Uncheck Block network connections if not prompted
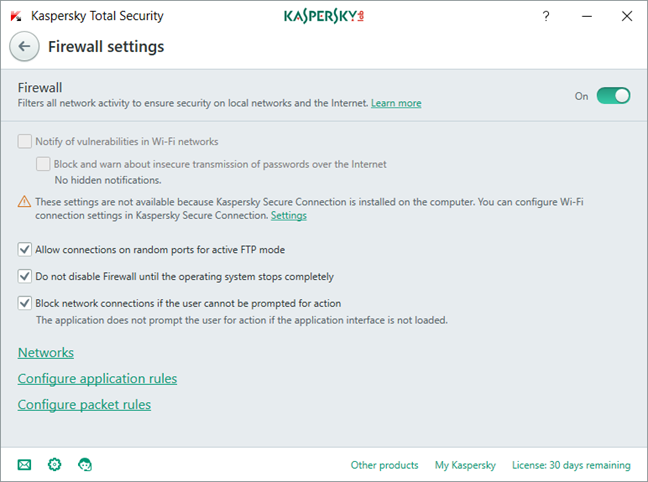Viewport: 648px width, 482px height. (x=25, y=303)
